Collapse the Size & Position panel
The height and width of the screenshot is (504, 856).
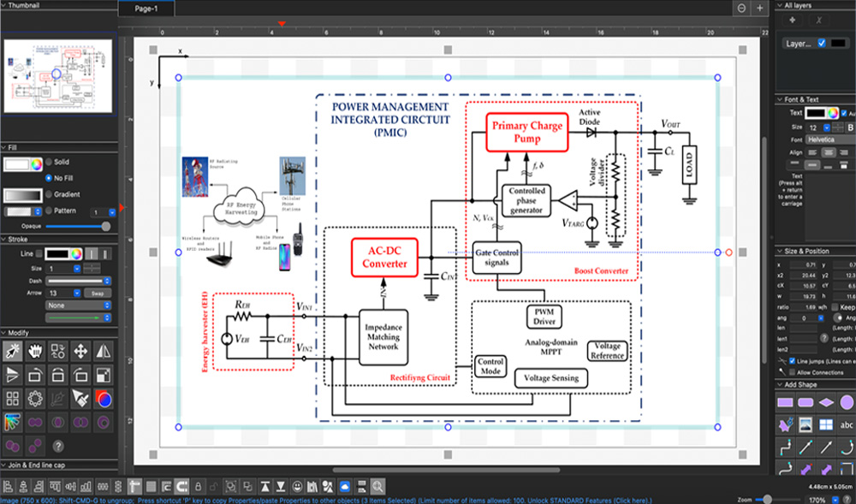(781, 251)
